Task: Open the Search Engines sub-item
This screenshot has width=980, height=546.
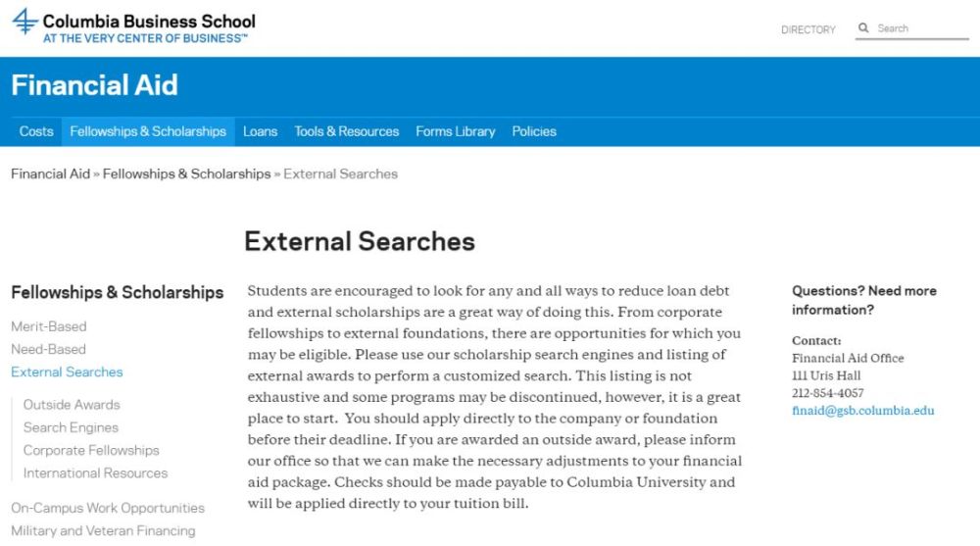Action: click(x=71, y=427)
